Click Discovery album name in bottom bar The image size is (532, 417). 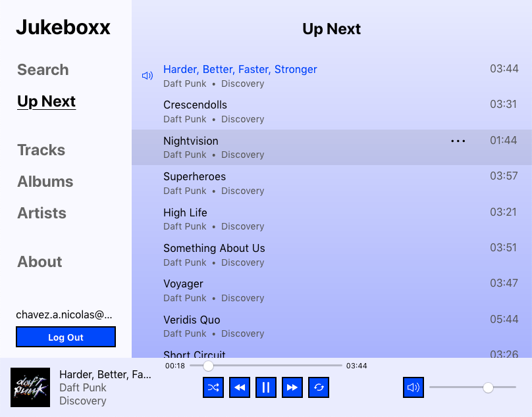click(83, 401)
